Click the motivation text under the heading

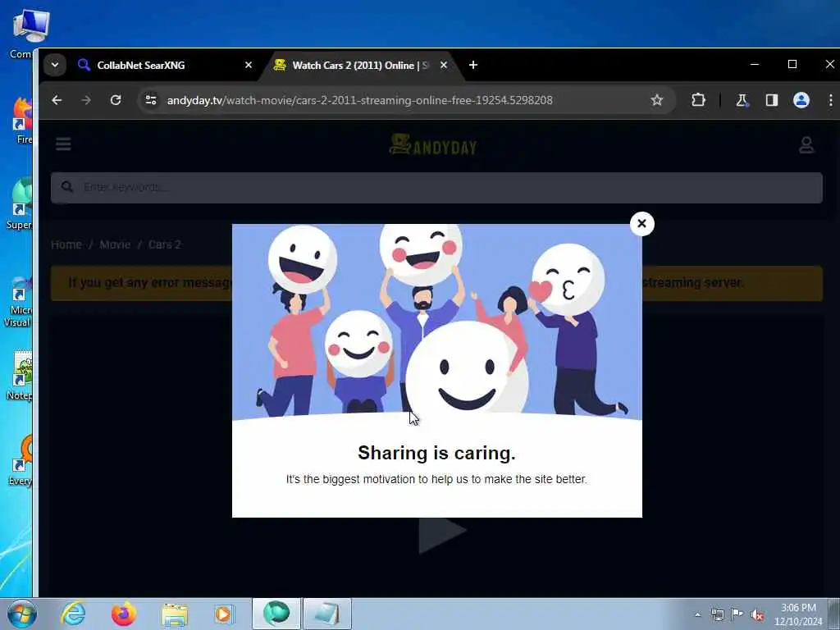tap(436, 479)
